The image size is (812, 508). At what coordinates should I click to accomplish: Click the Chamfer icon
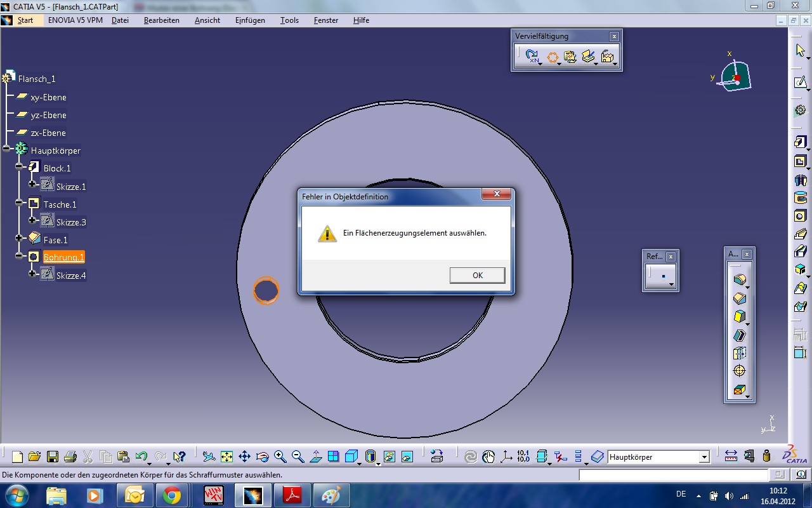tap(739, 298)
